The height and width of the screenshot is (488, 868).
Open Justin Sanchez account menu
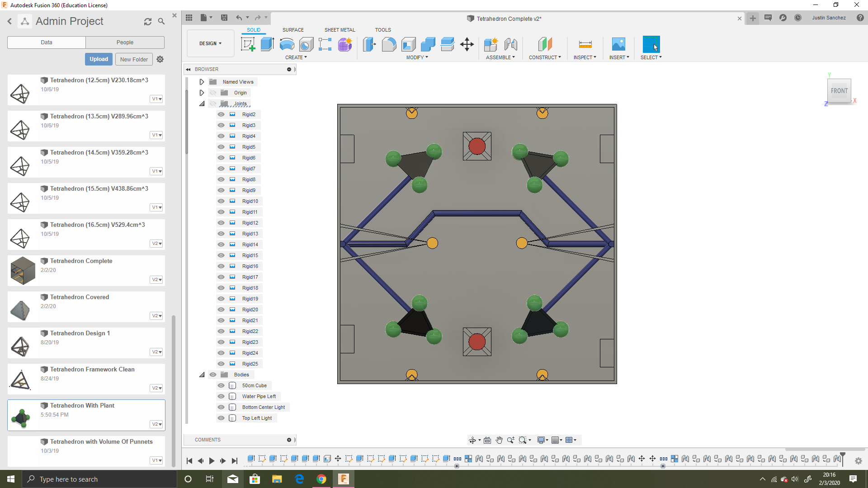pyautogui.click(x=829, y=18)
